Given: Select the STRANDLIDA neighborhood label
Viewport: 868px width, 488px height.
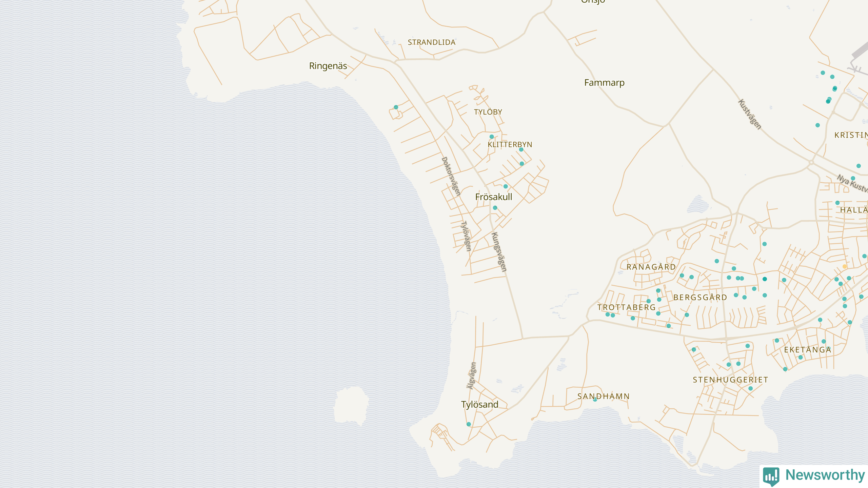Looking at the screenshot, I should pos(431,42).
